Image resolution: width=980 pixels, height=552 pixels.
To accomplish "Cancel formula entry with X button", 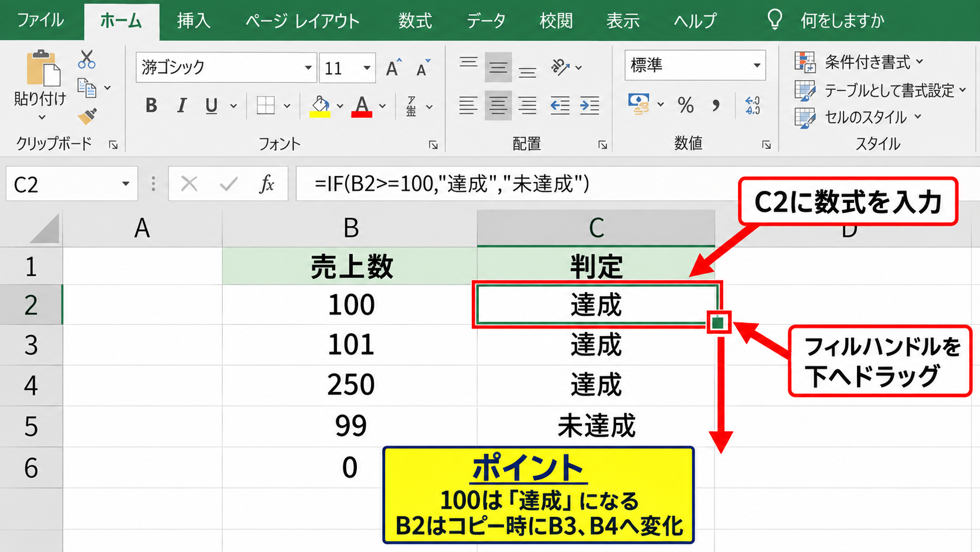I will (189, 184).
